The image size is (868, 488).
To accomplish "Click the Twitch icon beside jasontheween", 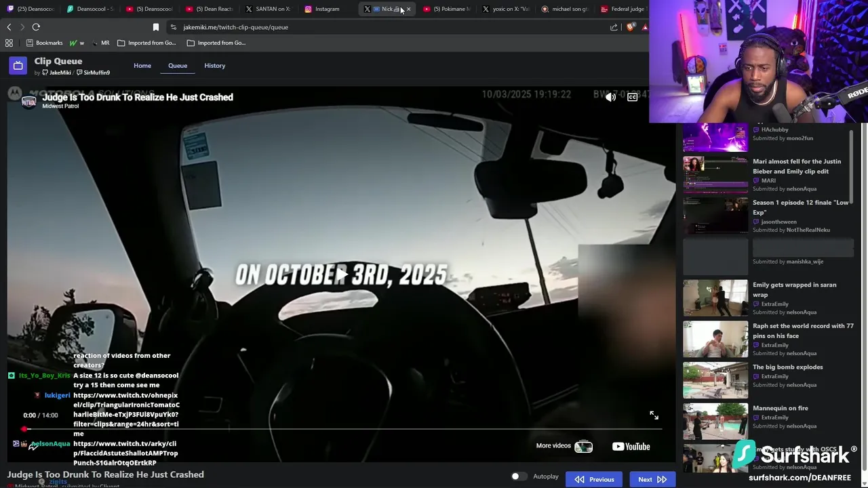I will [756, 222].
